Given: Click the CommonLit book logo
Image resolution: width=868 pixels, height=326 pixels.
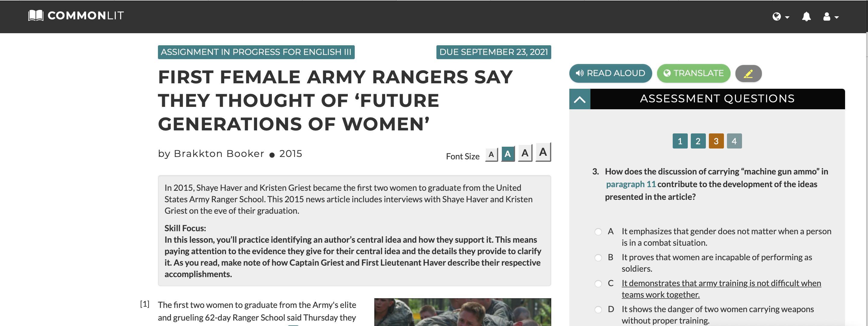Looking at the screenshot, I should tap(36, 15).
